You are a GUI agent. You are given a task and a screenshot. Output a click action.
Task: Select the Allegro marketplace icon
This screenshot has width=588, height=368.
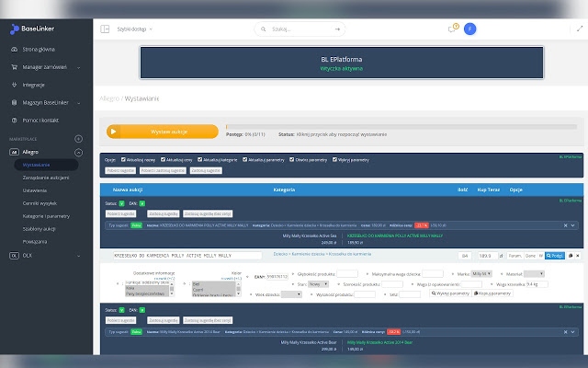point(14,152)
